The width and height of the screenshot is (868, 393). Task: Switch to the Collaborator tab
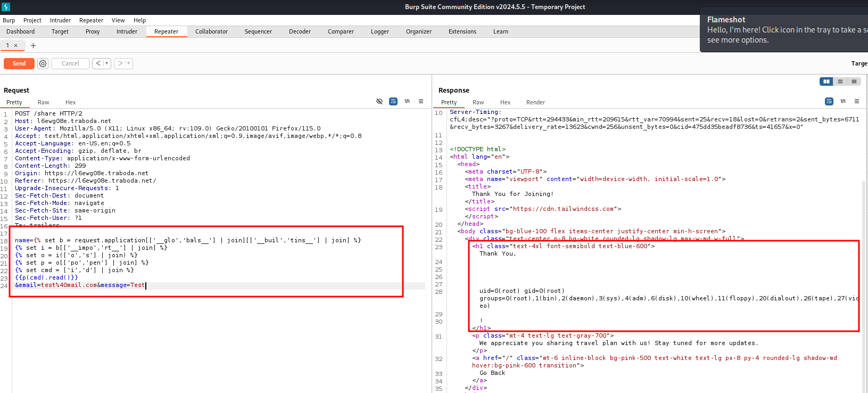point(211,31)
